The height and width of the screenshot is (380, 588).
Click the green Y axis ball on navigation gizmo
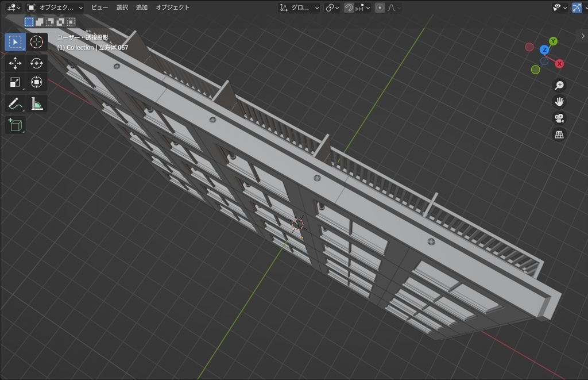(553, 41)
